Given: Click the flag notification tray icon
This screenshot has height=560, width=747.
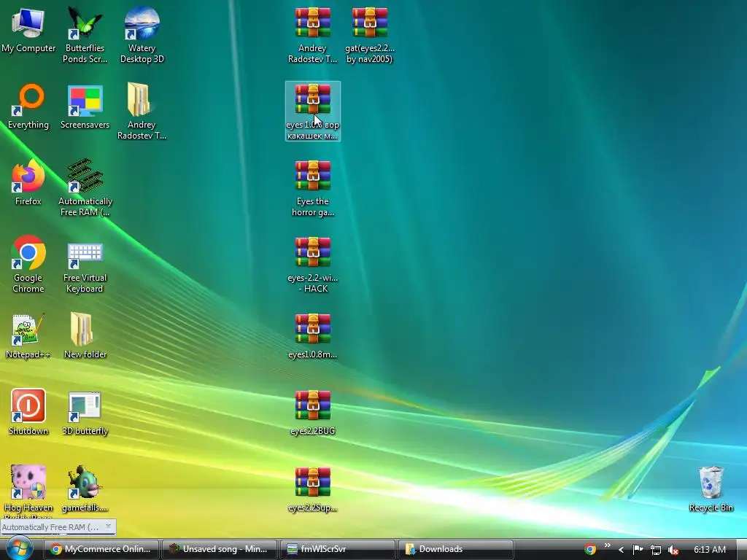Looking at the screenshot, I should click(x=638, y=550).
